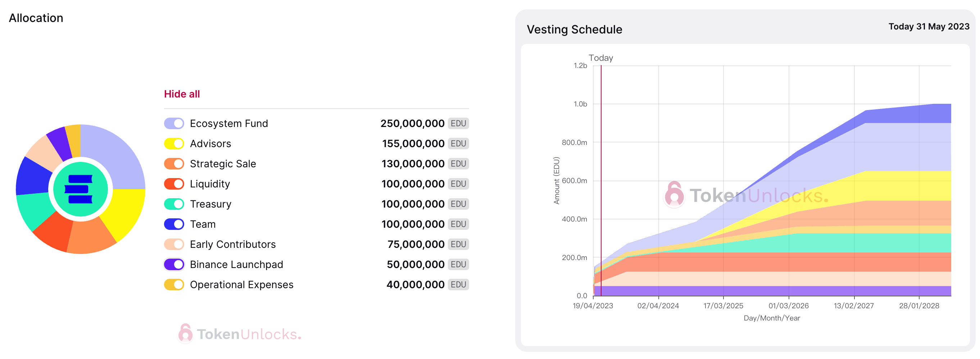Click the Binance Launchpad label
The height and width of the screenshot is (359, 980).
(237, 265)
